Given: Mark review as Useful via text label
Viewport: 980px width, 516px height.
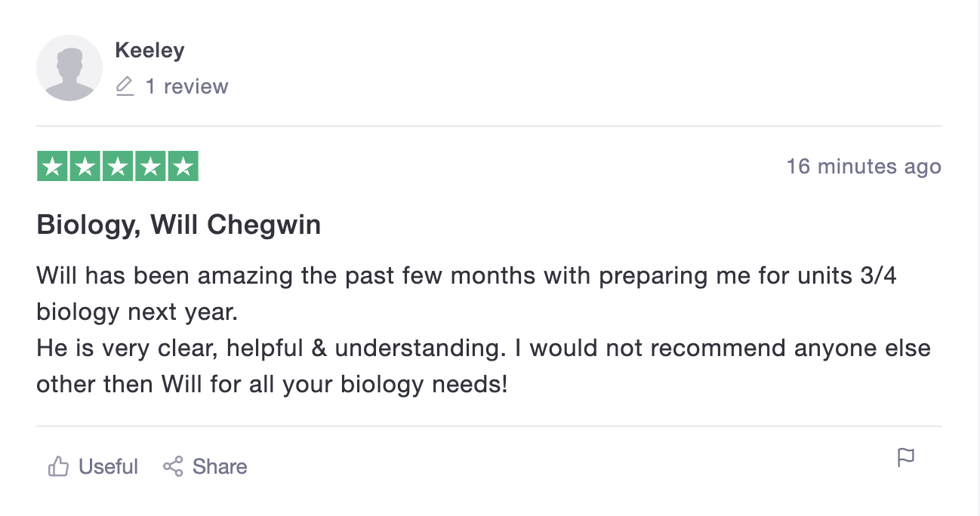Looking at the screenshot, I should pyautogui.click(x=108, y=467).
